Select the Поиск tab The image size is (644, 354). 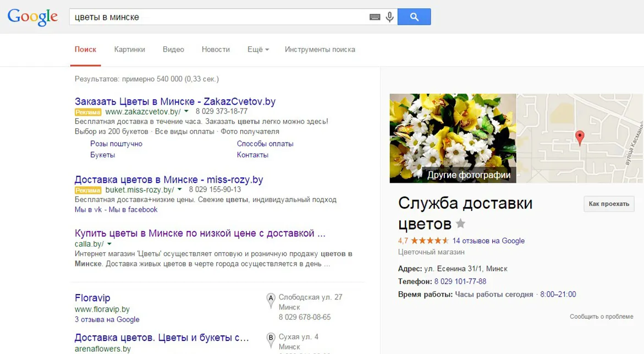(x=85, y=50)
